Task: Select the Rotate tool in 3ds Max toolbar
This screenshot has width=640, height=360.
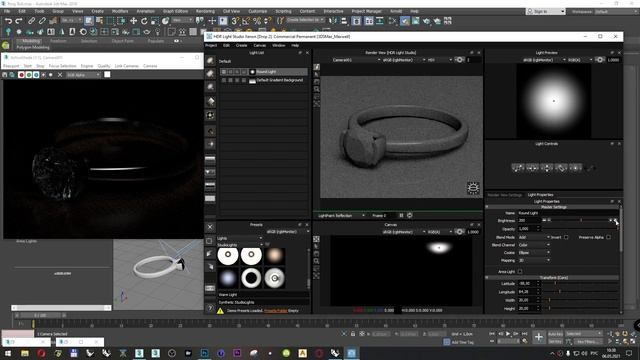Action: point(144,21)
